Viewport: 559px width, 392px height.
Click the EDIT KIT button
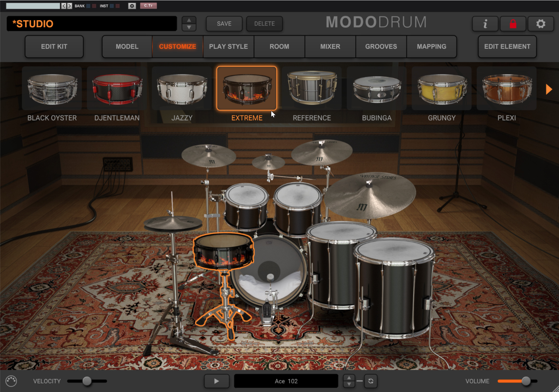point(54,46)
